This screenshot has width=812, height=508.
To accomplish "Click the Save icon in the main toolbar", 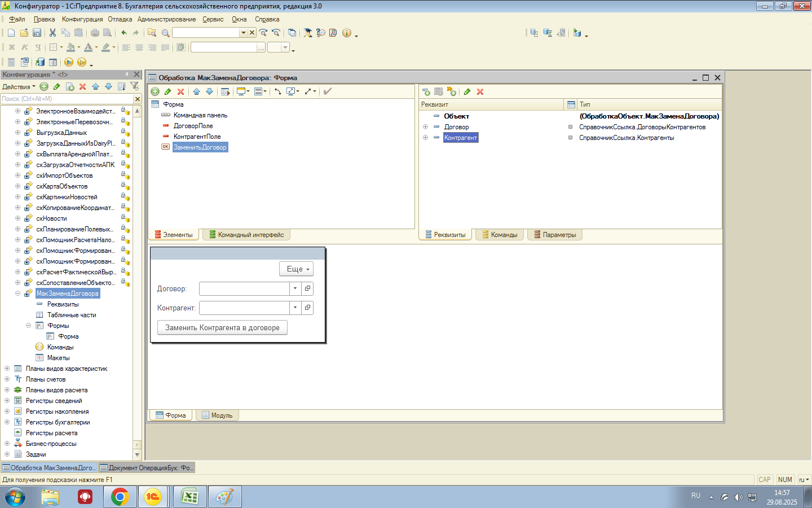I will click(37, 33).
